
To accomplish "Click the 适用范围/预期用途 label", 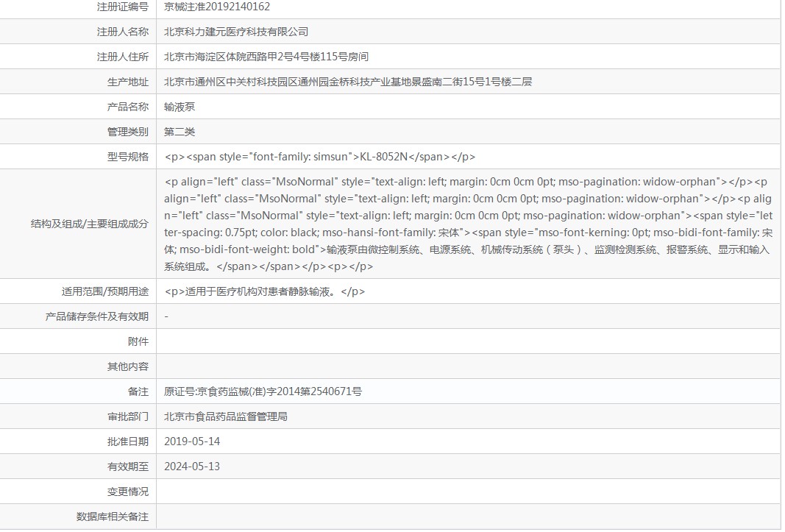I will click(x=104, y=291).
